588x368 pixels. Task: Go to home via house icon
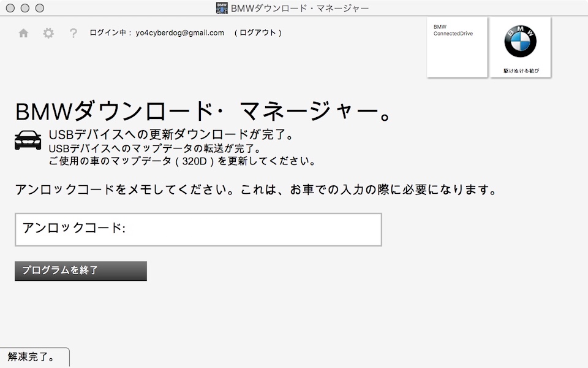(x=23, y=33)
